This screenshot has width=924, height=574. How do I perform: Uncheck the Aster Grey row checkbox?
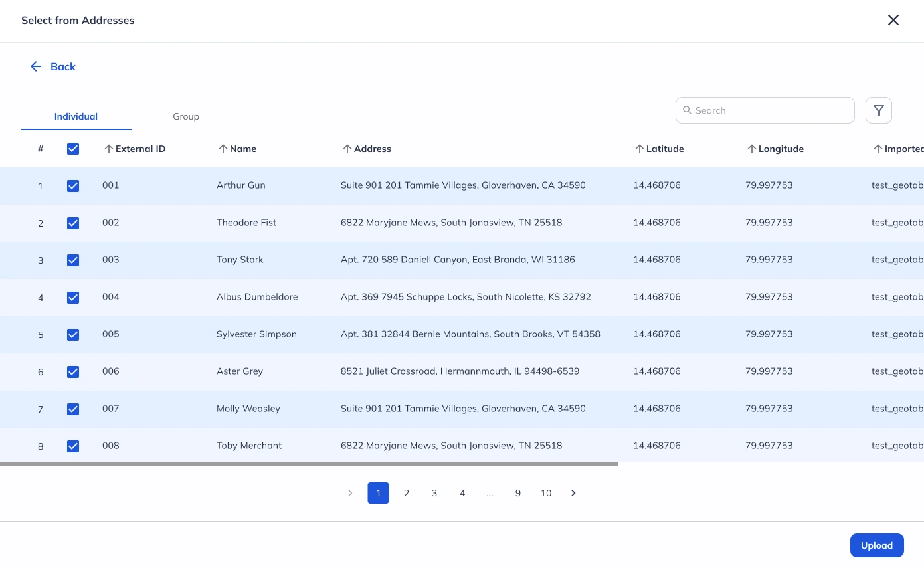click(73, 372)
